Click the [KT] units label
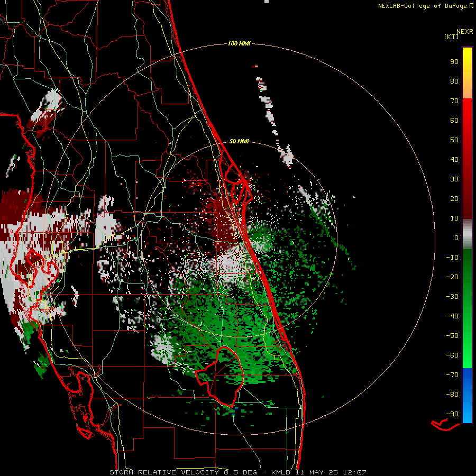This screenshot has height=476, width=476. click(x=452, y=36)
